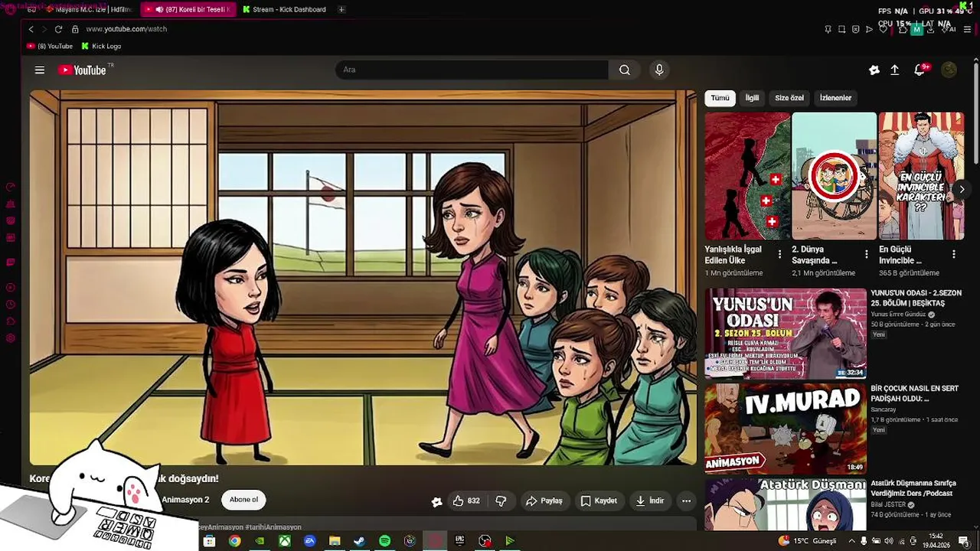Open more options for Yanlışlıkla İşgal Edilen Ülke

click(x=779, y=254)
